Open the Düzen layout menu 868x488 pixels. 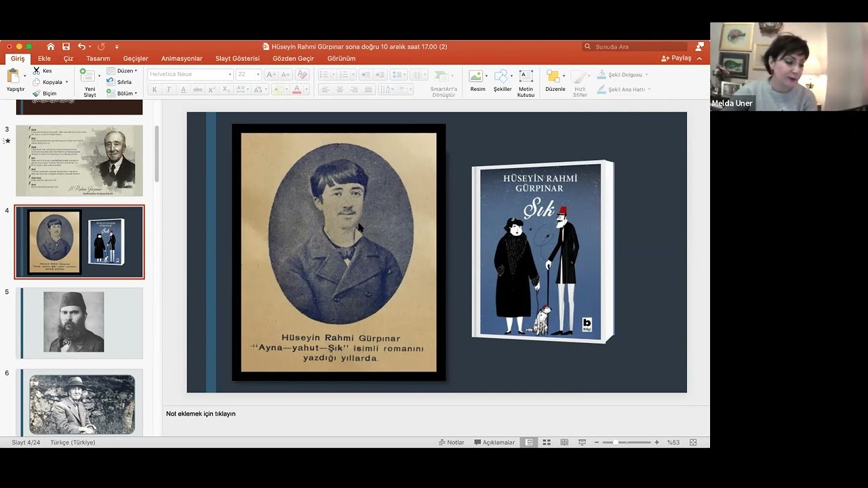[x=122, y=70]
